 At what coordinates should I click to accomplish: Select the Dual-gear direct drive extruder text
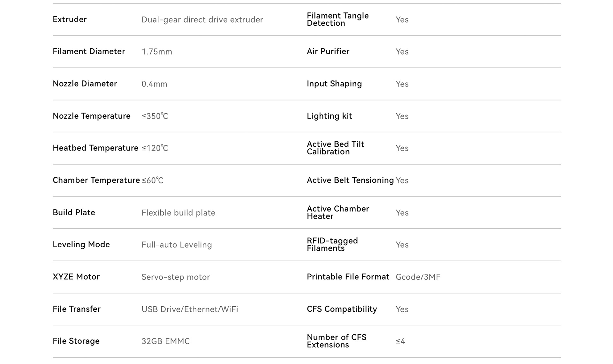click(x=202, y=20)
